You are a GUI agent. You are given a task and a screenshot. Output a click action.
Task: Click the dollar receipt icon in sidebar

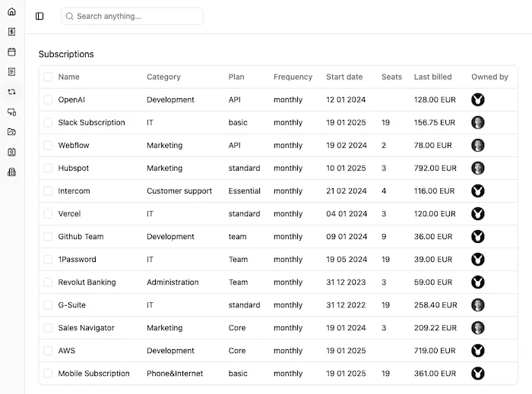(x=11, y=32)
